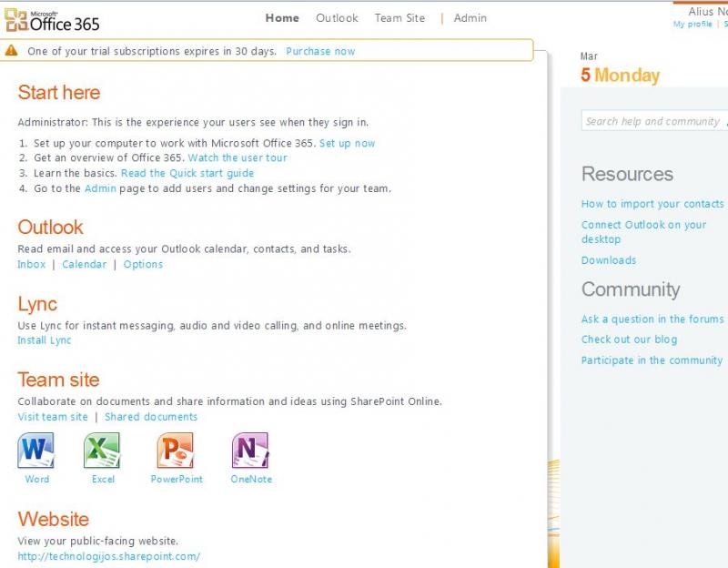Launch the OneNote application icon
Image resolution: width=728 pixels, height=568 pixels.
tap(250, 451)
